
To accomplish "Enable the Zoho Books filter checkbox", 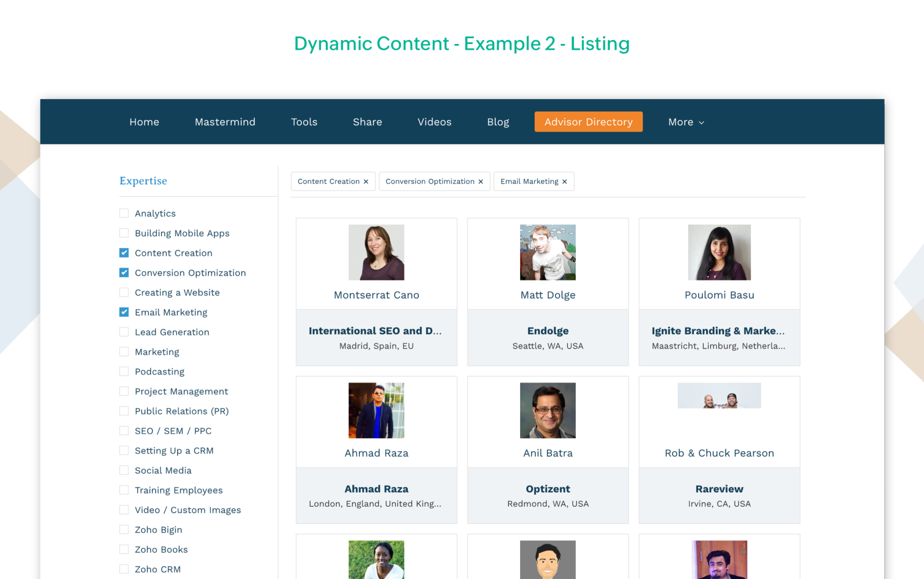I will [x=124, y=549].
